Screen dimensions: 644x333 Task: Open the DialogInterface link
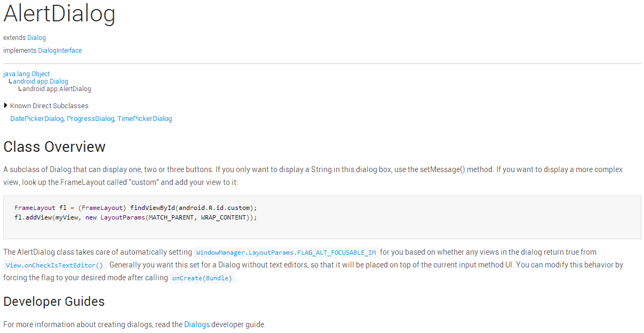tap(60, 51)
